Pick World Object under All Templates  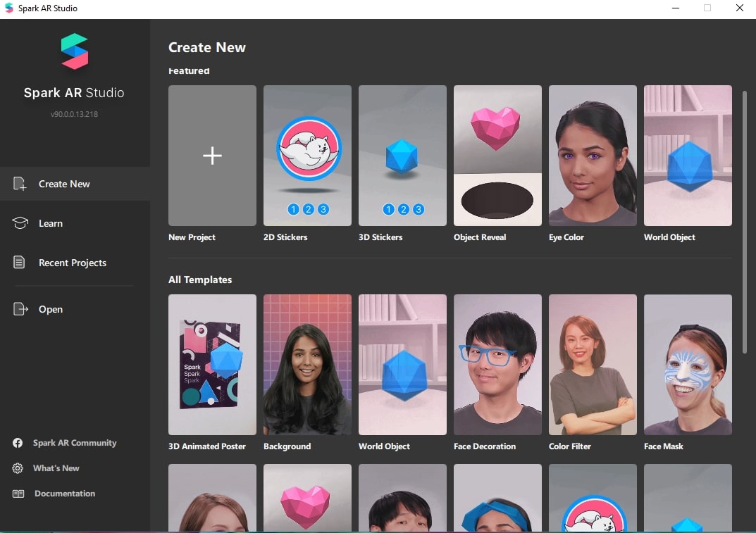click(x=402, y=365)
